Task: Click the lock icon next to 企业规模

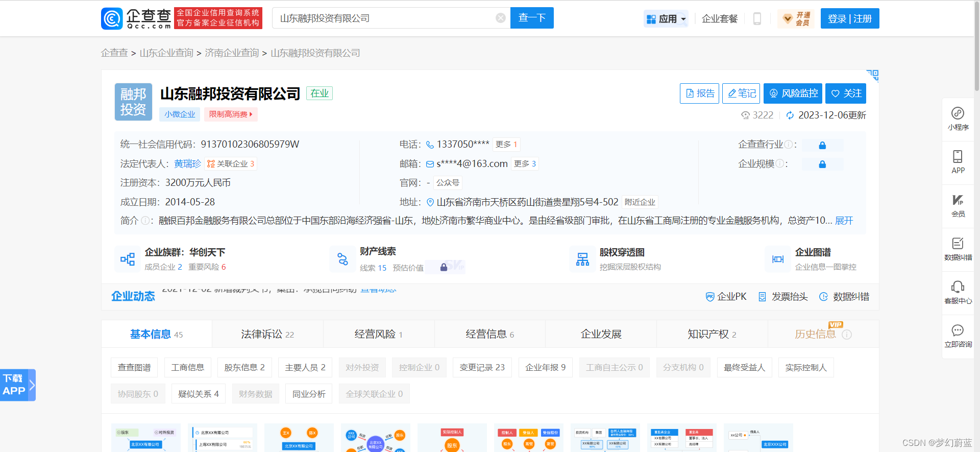Action: [822, 164]
